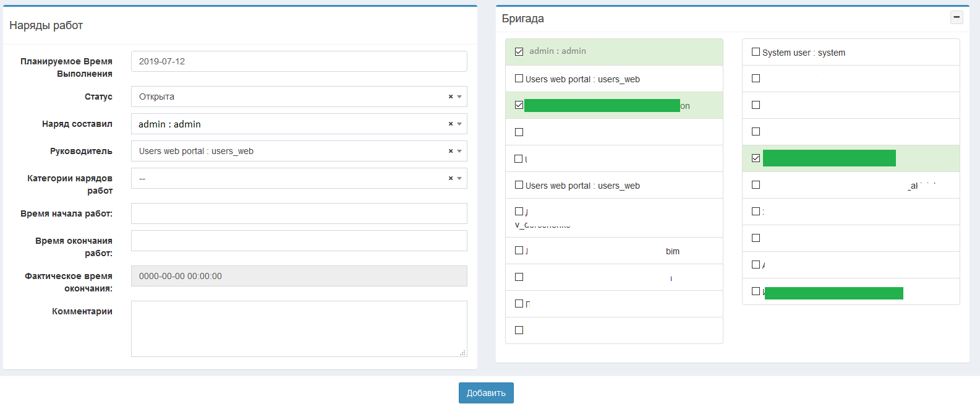980x409 pixels.
Task: Collapse the Бригада panel with minus icon
Action: click(957, 17)
